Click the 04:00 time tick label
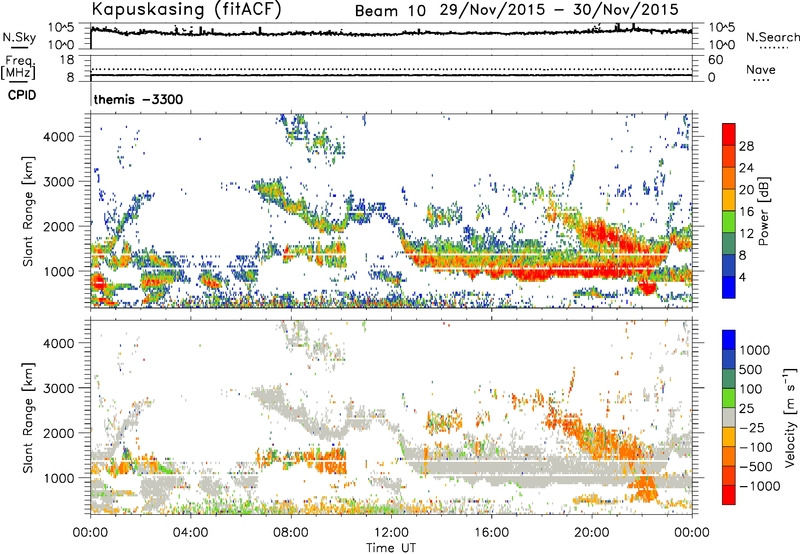800x554 pixels. click(x=190, y=533)
